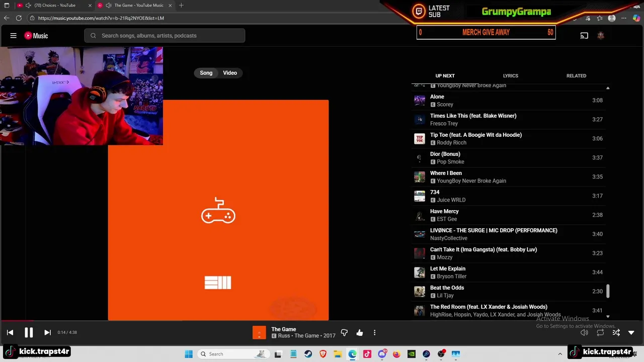644x362 pixels.
Task: Click the queue scroll-up arrow
Action: pos(608,88)
